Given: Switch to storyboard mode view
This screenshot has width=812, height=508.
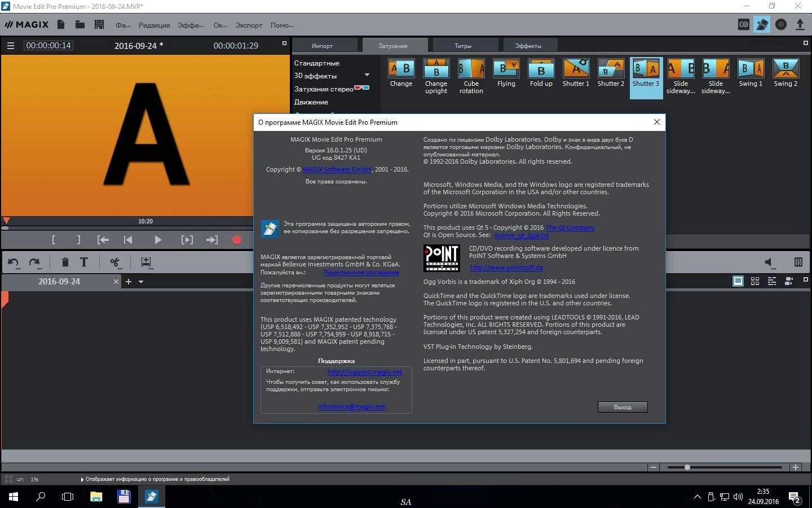Looking at the screenshot, I should coord(738,281).
